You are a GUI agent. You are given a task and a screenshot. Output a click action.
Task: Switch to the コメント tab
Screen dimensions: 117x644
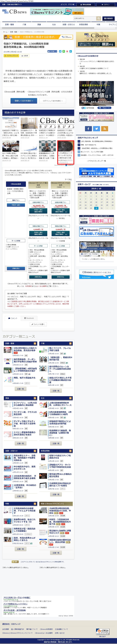pos(13,318)
